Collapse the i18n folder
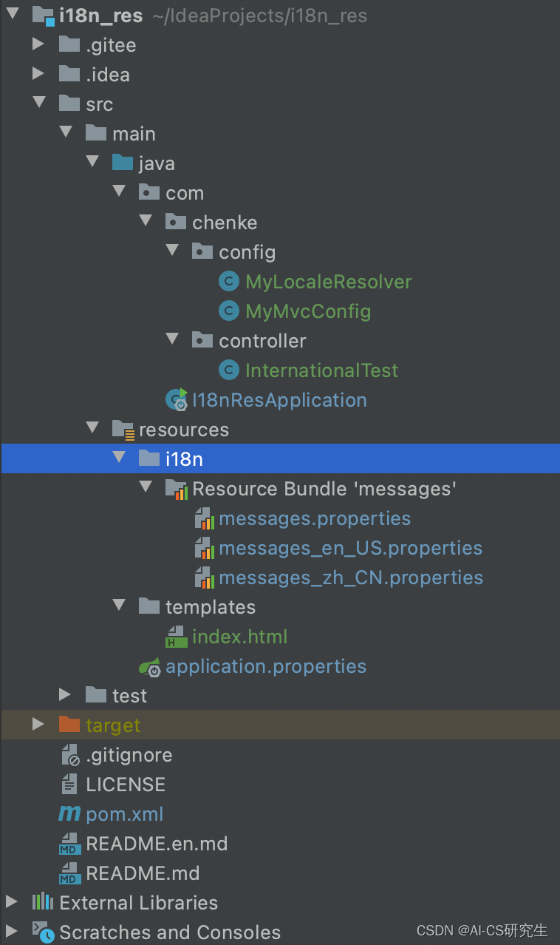 [x=119, y=458]
